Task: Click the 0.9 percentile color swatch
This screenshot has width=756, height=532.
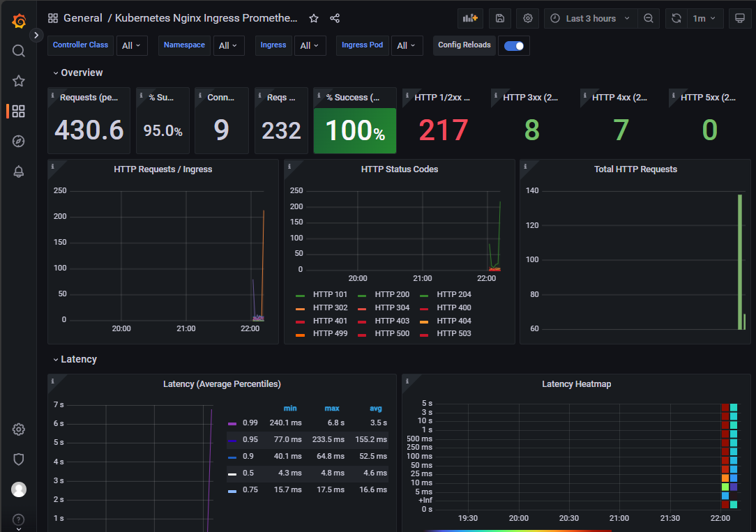Action: point(232,457)
